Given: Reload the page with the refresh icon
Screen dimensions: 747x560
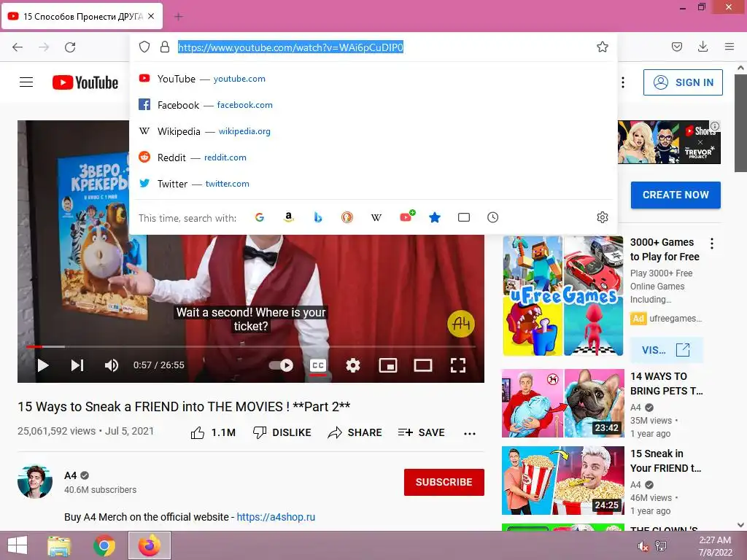Looking at the screenshot, I should 70,47.
